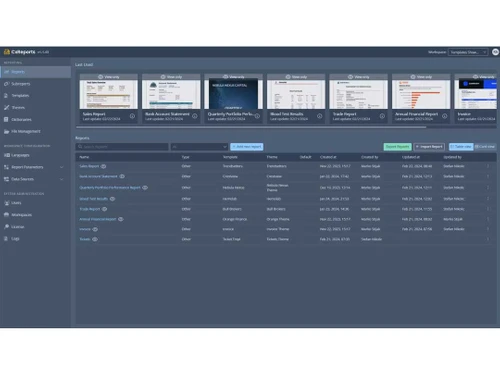Open the Sales Report card thumbnail
Viewport: 500px width, 375px height.
(108, 94)
